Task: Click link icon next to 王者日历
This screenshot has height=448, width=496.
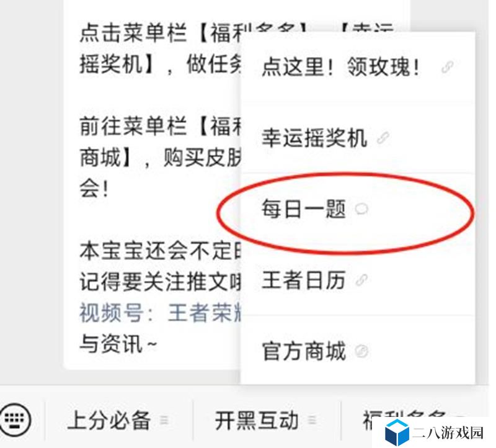Action: (x=361, y=280)
